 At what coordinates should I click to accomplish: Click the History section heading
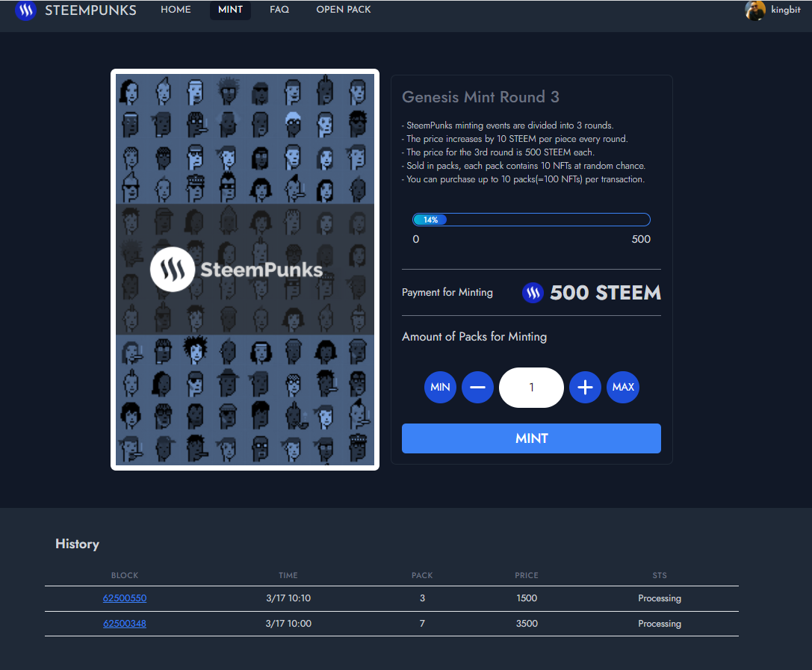77,545
